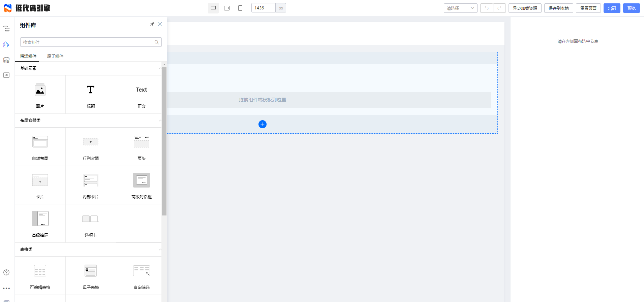Collapse the 基础元素 section
Screen dimensions: 644x302
tap(160, 68)
